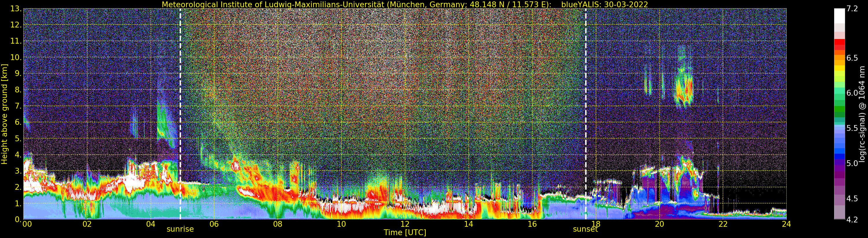The image size is (868, 238).
Task: Click time axis tick label '12'
Action: 405,224
